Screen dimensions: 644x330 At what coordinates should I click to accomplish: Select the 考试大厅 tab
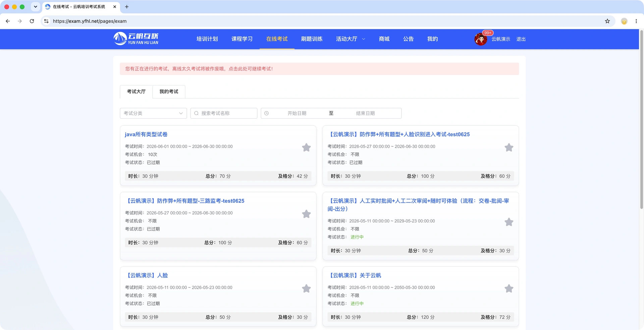coord(136,91)
